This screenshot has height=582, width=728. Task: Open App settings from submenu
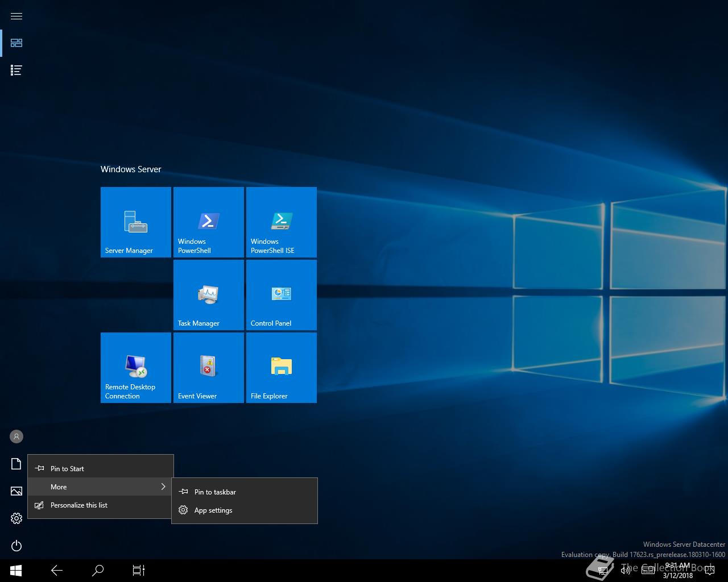pos(245,510)
